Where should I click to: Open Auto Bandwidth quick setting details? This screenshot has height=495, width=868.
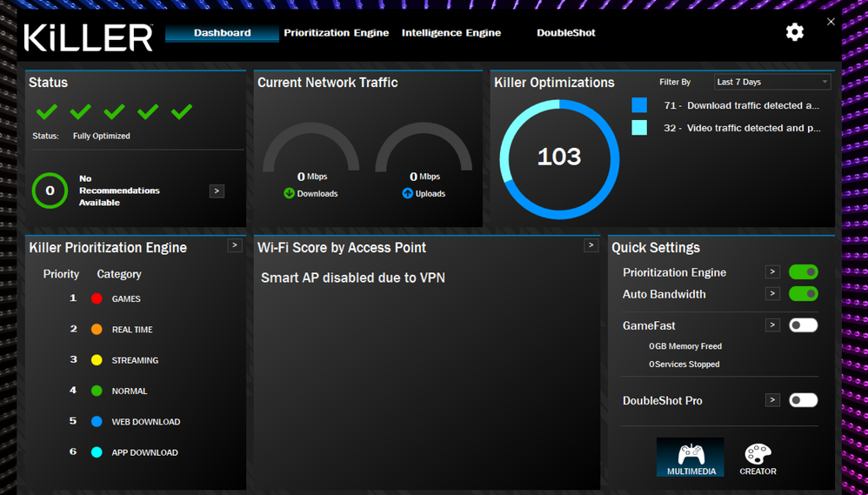click(x=772, y=293)
